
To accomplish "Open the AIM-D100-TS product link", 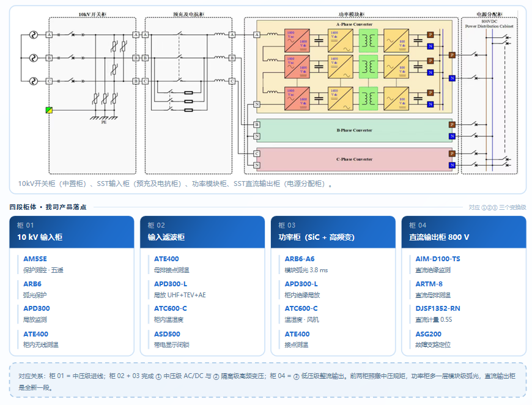I will [438, 259].
